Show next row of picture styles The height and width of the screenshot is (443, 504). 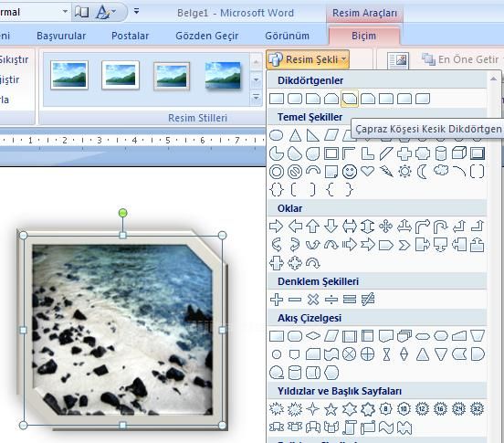click(257, 79)
